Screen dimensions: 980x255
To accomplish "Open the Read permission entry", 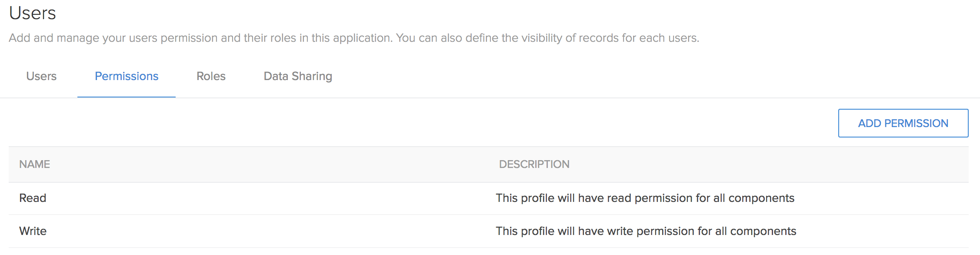I will (x=33, y=198).
